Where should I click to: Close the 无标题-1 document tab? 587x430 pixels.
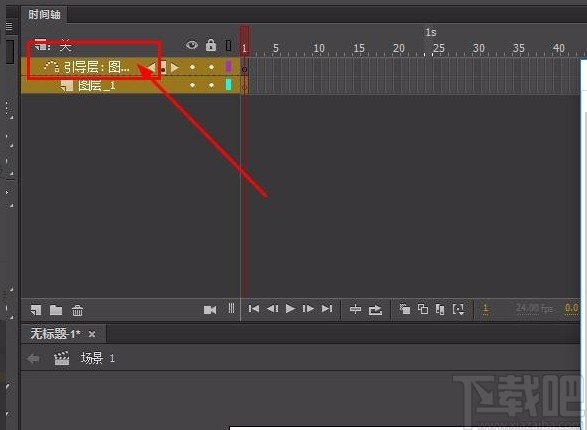92,334
